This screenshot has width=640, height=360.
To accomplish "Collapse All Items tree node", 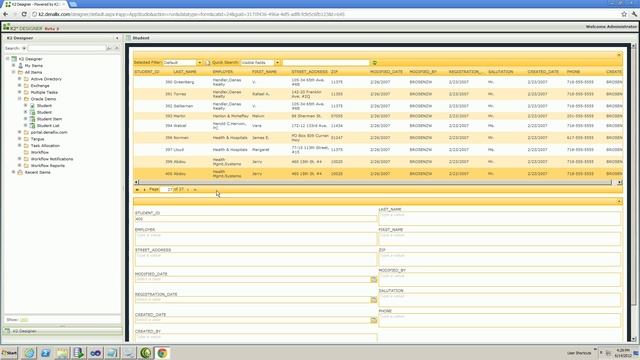I will click(13, 72).
